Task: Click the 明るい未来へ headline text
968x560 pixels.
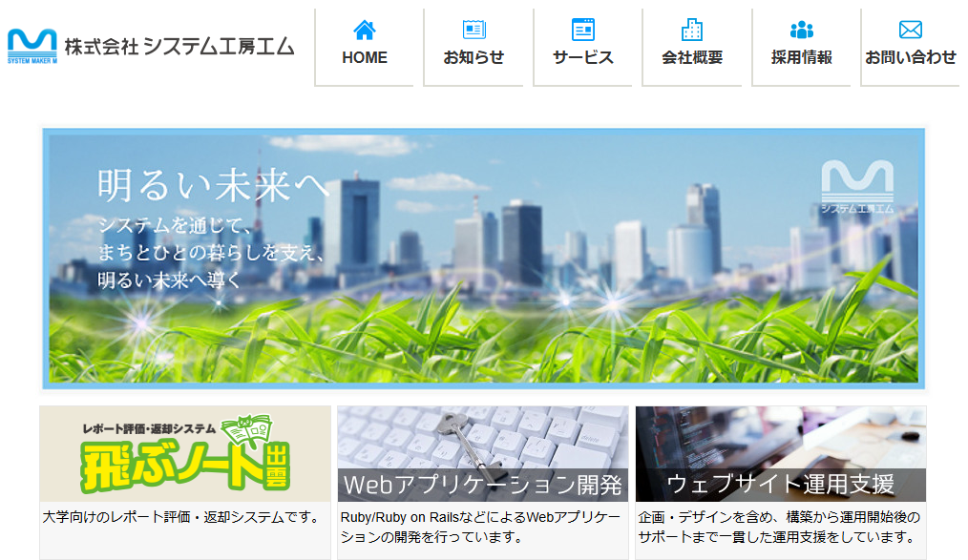Action: [x=213, y=186]
